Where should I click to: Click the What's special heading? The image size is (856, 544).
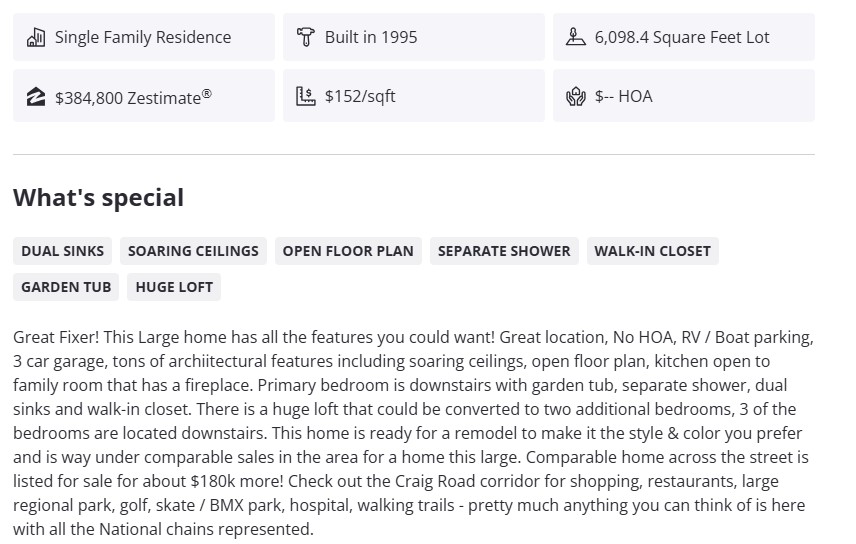(x=98, y=198)
